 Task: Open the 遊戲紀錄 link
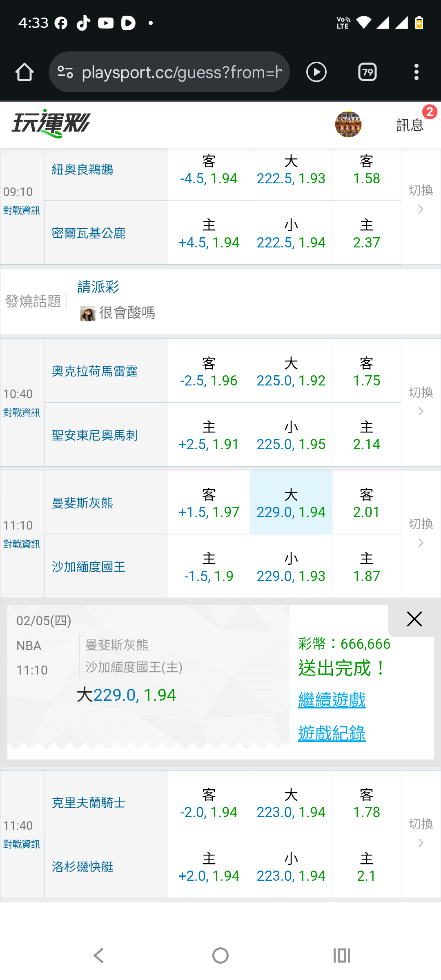click(332, 733)
